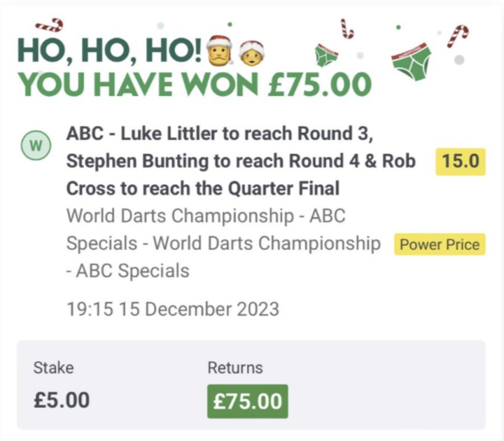
Task: Click the candy cane above the HO heading
Action: point(49,25)
